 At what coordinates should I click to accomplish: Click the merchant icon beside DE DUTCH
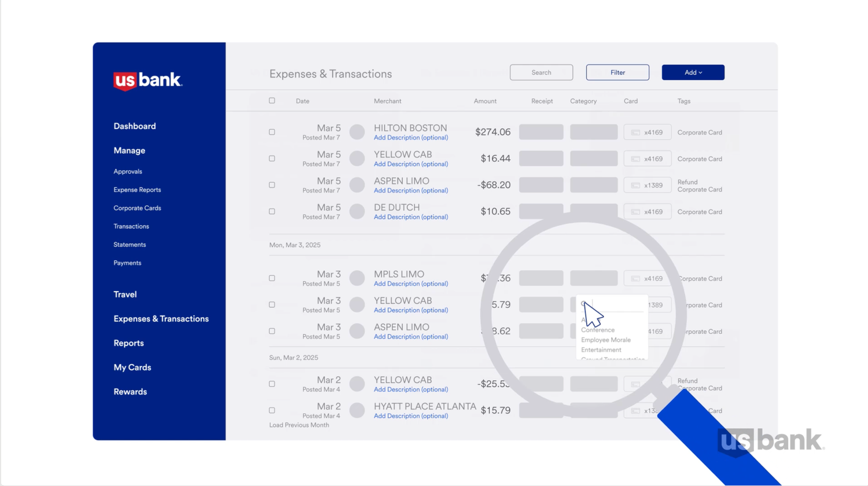pos(357,212)
